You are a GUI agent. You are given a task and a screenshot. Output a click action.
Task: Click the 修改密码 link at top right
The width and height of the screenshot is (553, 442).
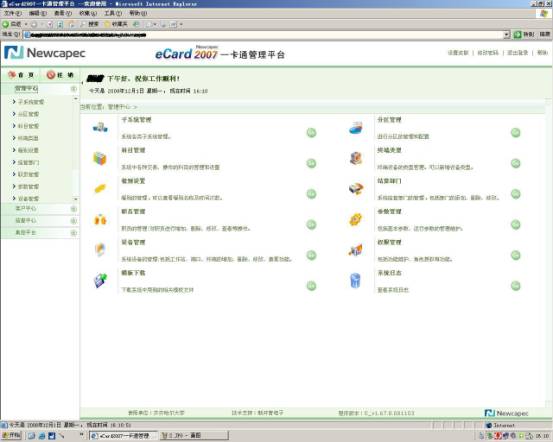pyautogui.click(x=488, y=53)
